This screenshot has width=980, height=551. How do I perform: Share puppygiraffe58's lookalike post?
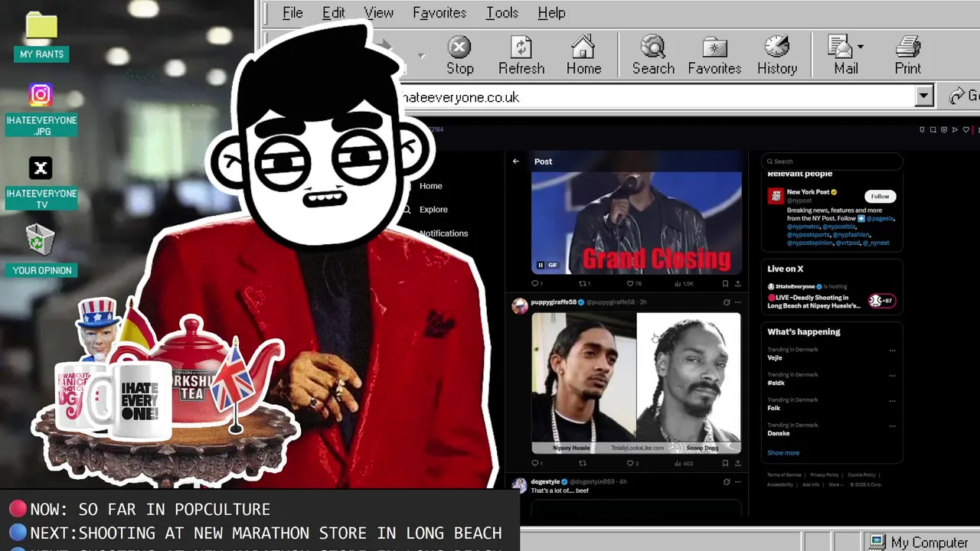tap(738, 463)
